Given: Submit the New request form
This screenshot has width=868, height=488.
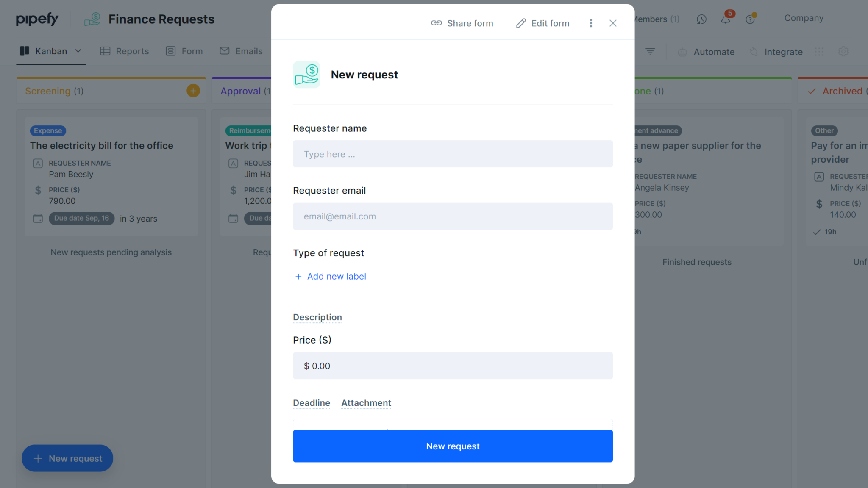Looking at the screenshot, I should 452,446.
